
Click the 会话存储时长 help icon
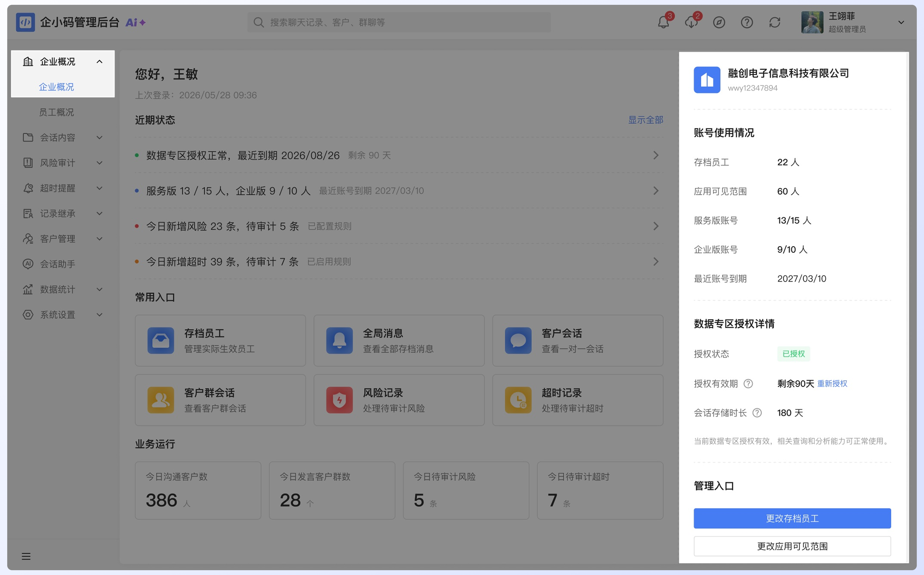pyautogui.click(x=757, y=413)
